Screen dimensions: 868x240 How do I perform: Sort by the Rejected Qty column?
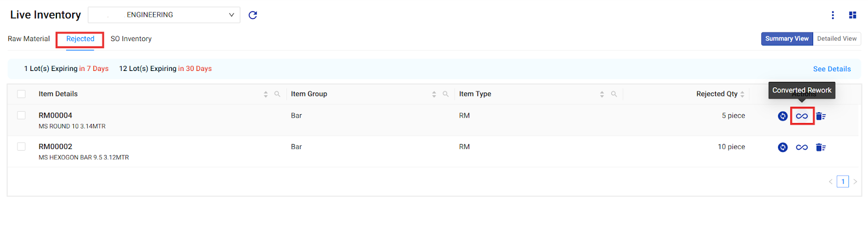point(742,94)
